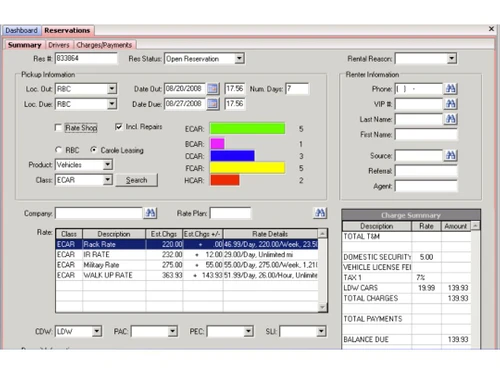
Task: Open the Summary sub-tab
Action: click(25, 45)
